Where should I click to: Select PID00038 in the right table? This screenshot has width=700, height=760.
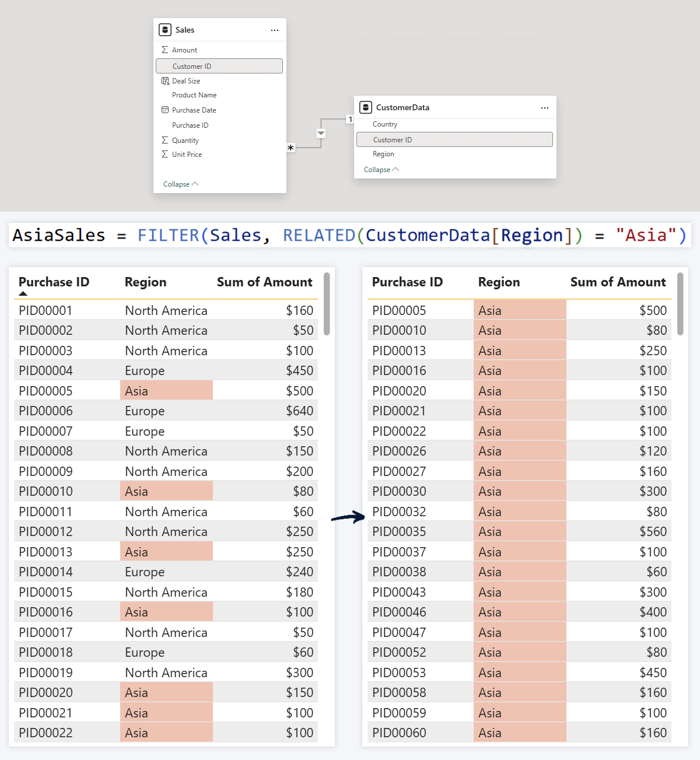399,572
